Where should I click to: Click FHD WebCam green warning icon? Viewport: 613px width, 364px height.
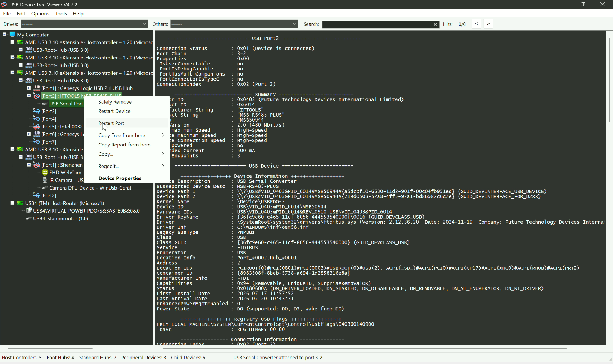[x=45, y=172]
